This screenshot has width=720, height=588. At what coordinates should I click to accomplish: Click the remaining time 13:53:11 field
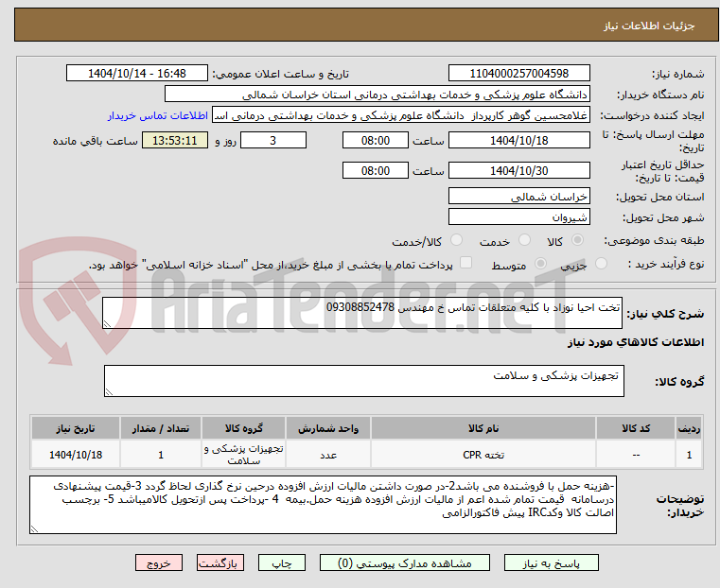tap(175, 140)
